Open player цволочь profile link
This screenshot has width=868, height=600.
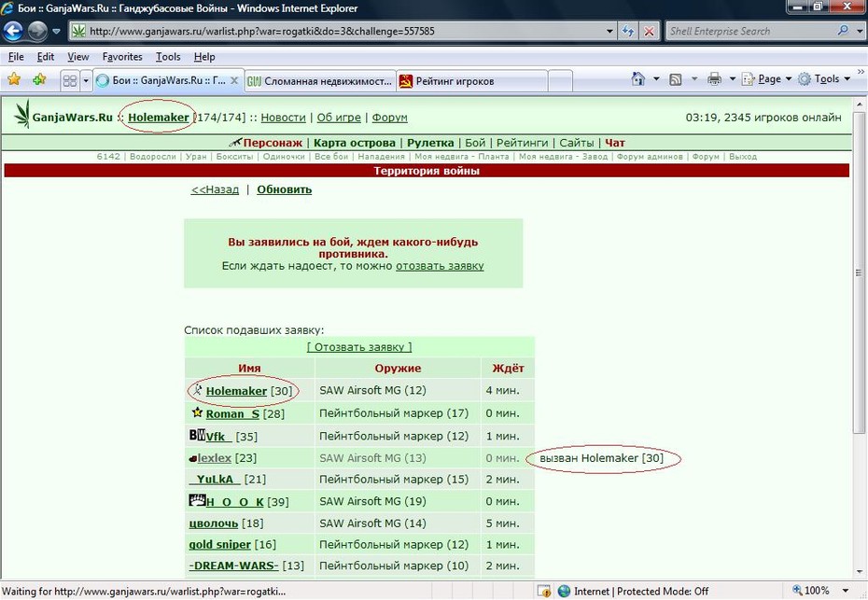[x=213, y=523]
